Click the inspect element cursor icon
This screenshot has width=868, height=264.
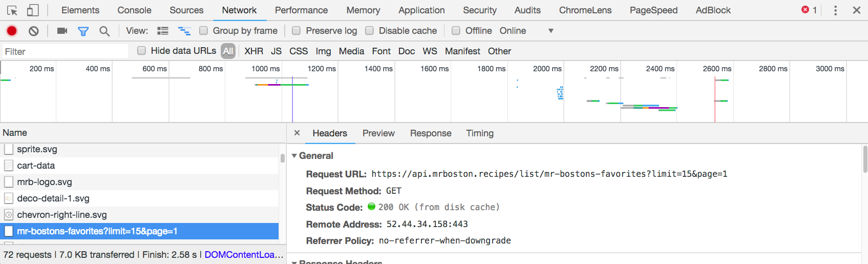12,10
